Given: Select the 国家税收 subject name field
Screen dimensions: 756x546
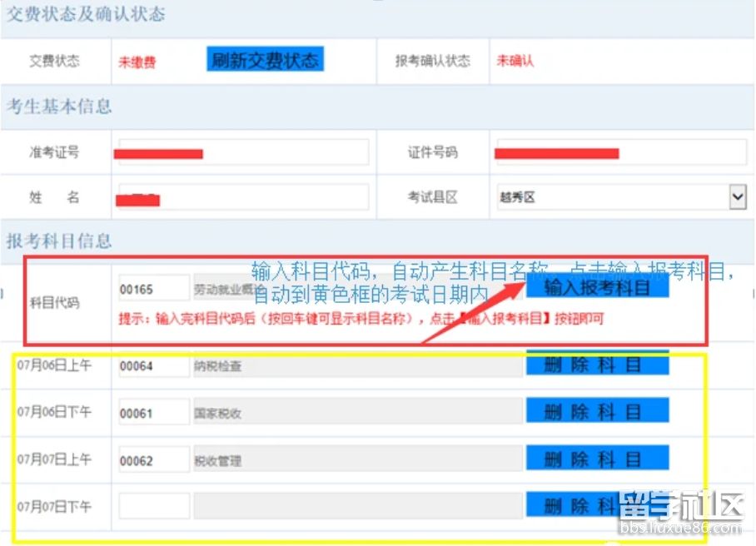Looking at the screenshot, I should pyautogui.click(x=358, y=412).
